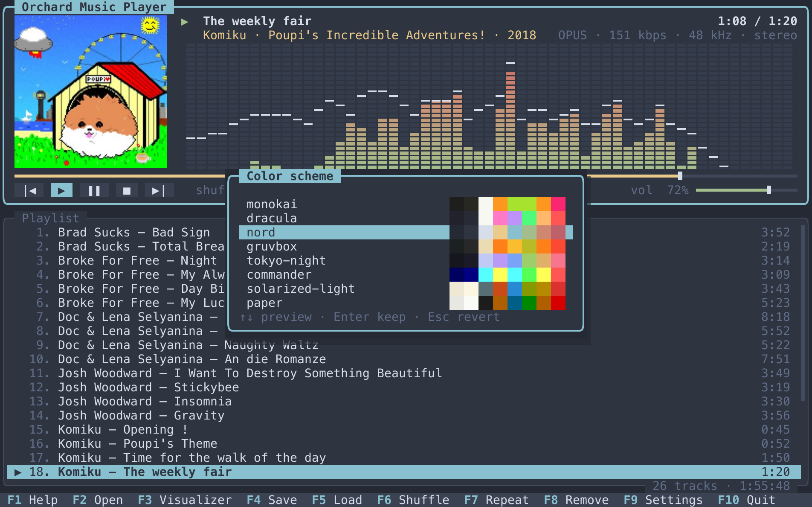This screenshot has width=812, height=507.
Task: Click the playback progress bar handle
Action: 680,176
